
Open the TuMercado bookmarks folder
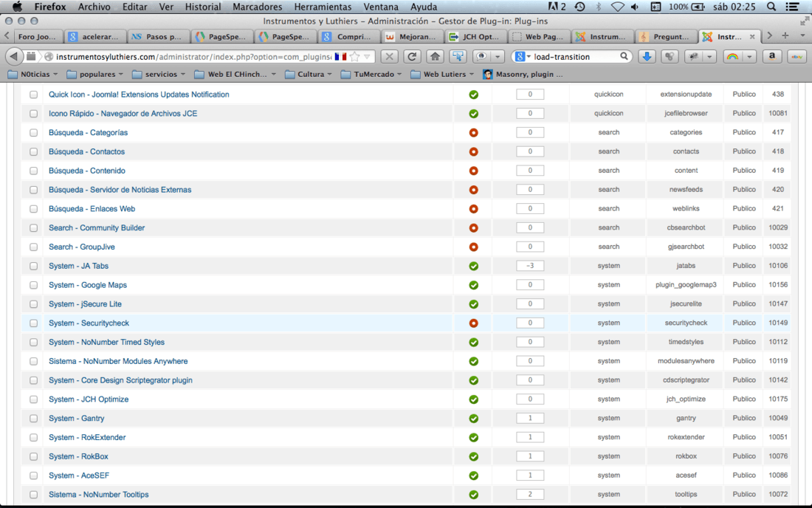pos(371,75)
